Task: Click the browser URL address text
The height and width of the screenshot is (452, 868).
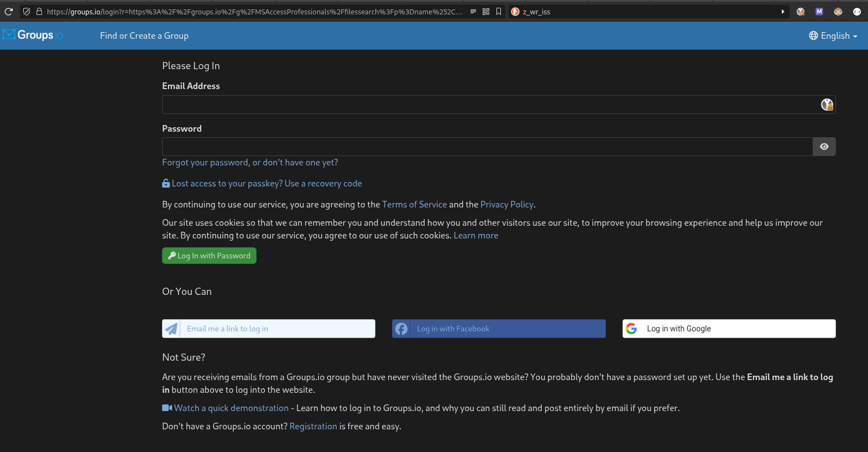Action: pyautogui.click(x=254, y=12)
